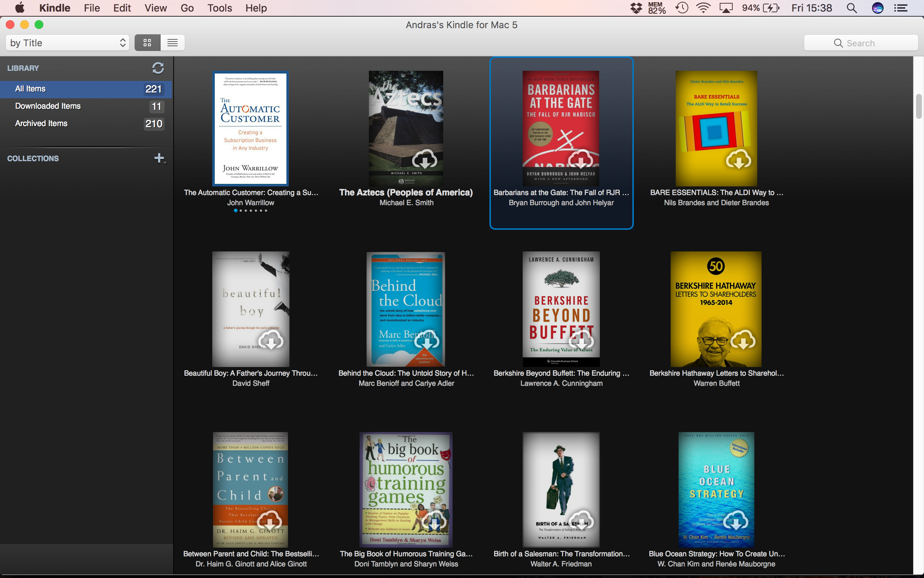
Task: Select the Behind the Cloud cover
Action: coord(406,309)
